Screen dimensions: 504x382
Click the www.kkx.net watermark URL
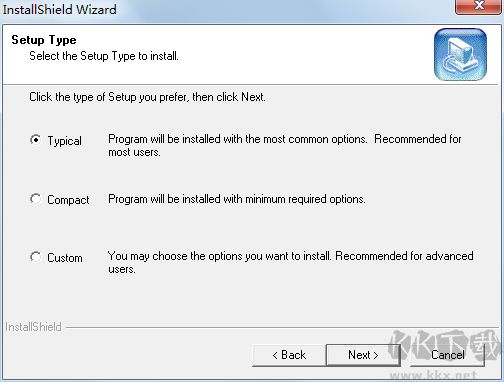pos(437,376)
